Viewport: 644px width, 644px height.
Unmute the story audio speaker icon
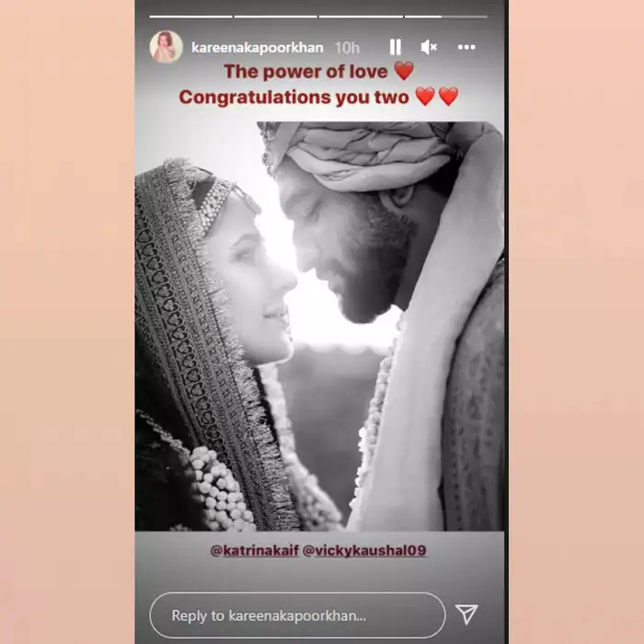pos(430,47)
